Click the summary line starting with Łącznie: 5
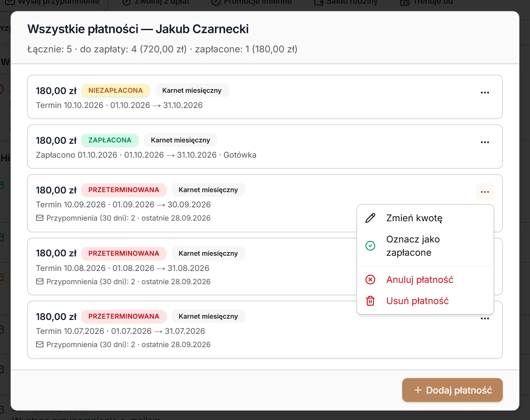Image resolution: width=530 pixels, height=420 pixels. (162, 49)
